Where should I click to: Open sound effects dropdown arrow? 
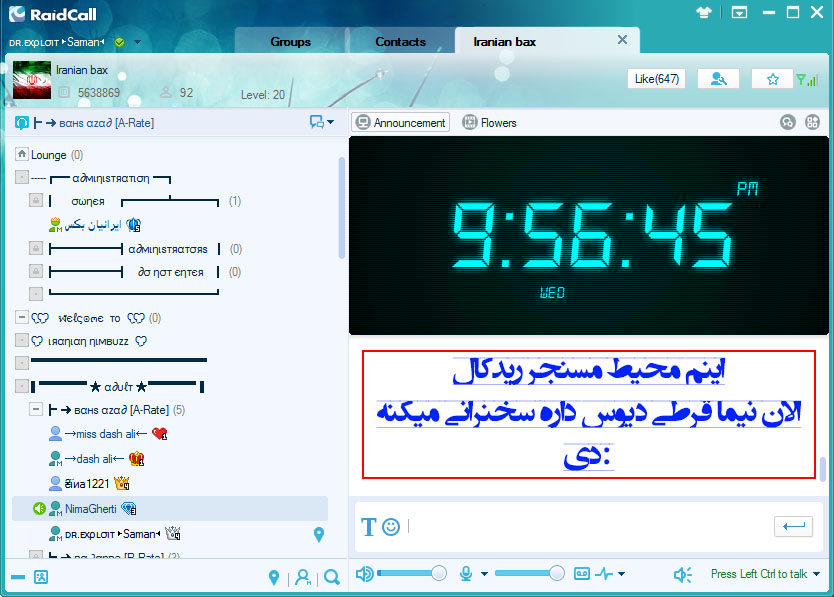point(621,574)
